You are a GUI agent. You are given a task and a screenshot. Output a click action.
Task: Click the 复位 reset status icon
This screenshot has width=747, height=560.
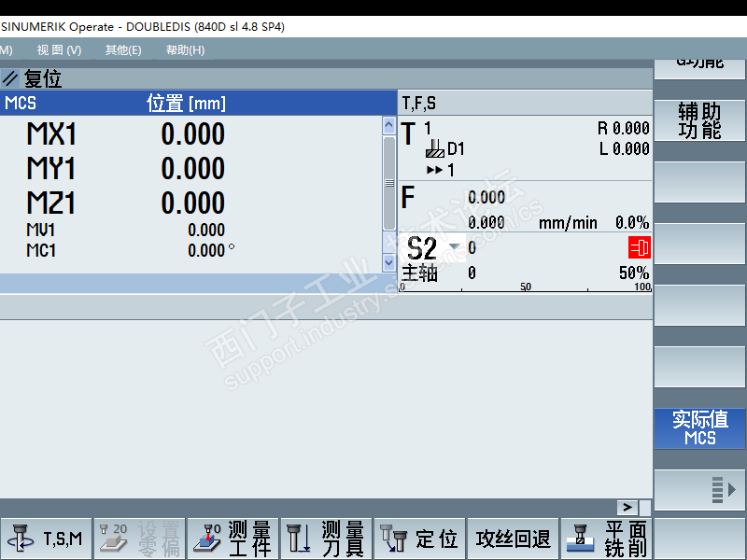coord(10,78)
